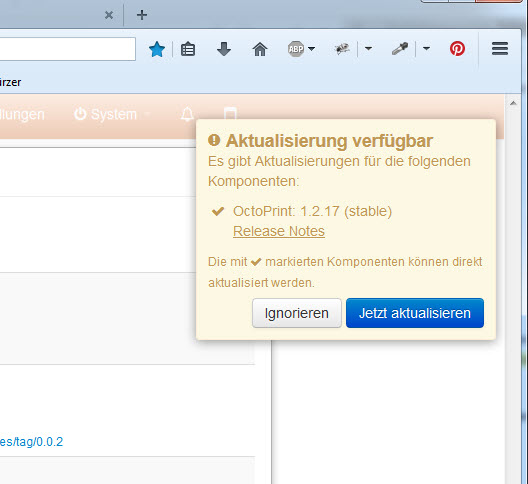Open the bookmarks list icon

[188, 50]
